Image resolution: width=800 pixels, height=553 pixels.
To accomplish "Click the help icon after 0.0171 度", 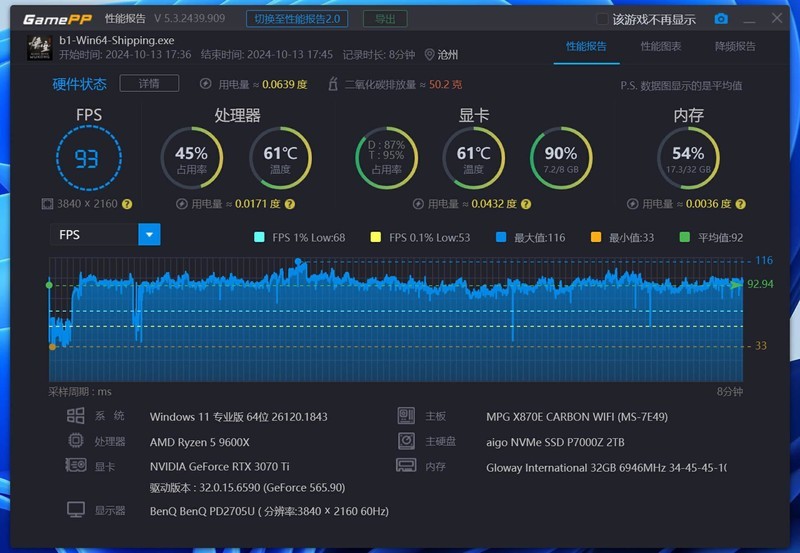I will (x=290, y=204).
